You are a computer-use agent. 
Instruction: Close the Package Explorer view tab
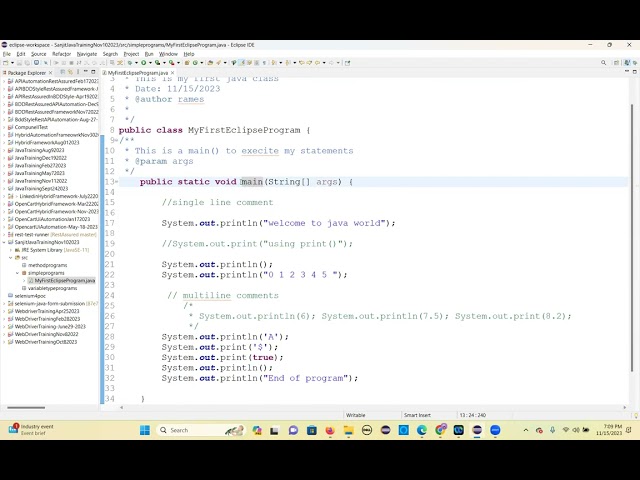51,73
